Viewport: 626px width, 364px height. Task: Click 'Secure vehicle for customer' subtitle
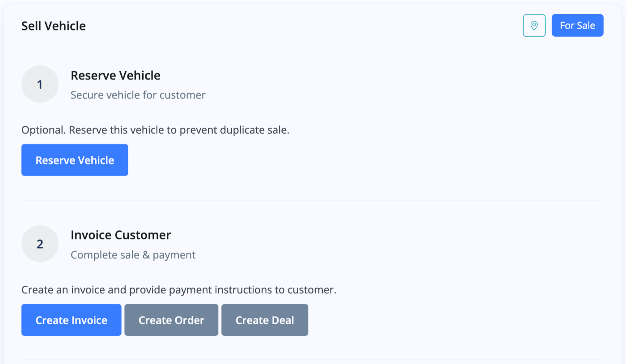(x=138, y=95)
